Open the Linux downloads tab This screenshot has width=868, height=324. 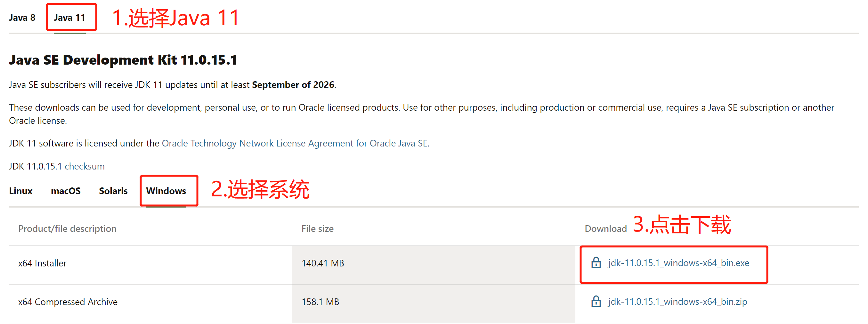[20, 191]
